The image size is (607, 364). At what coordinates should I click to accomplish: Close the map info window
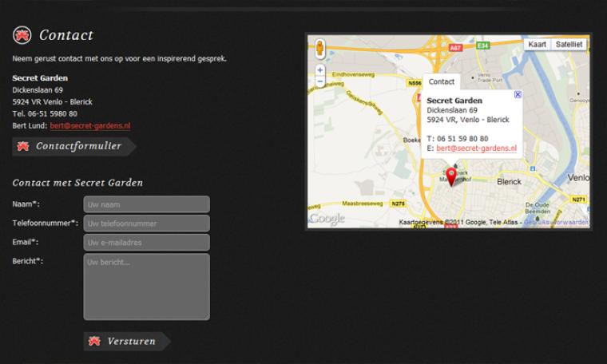(518, 94)
